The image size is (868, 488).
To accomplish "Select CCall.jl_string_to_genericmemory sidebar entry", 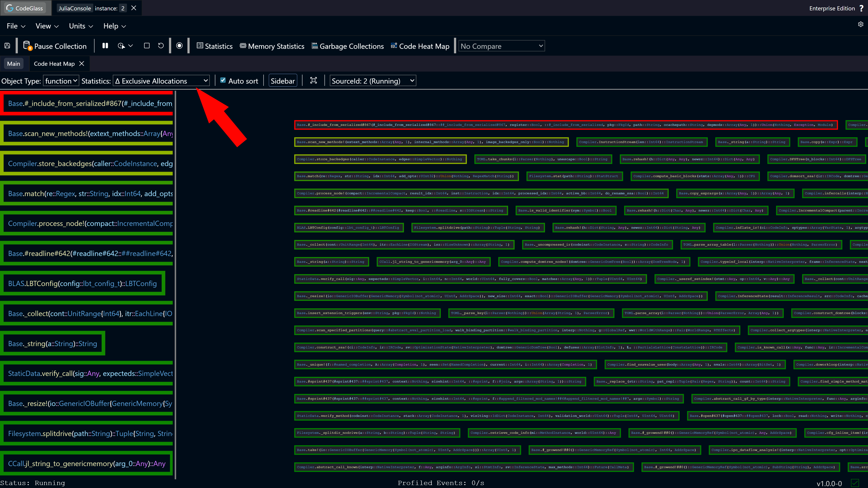I will (87, 463).
